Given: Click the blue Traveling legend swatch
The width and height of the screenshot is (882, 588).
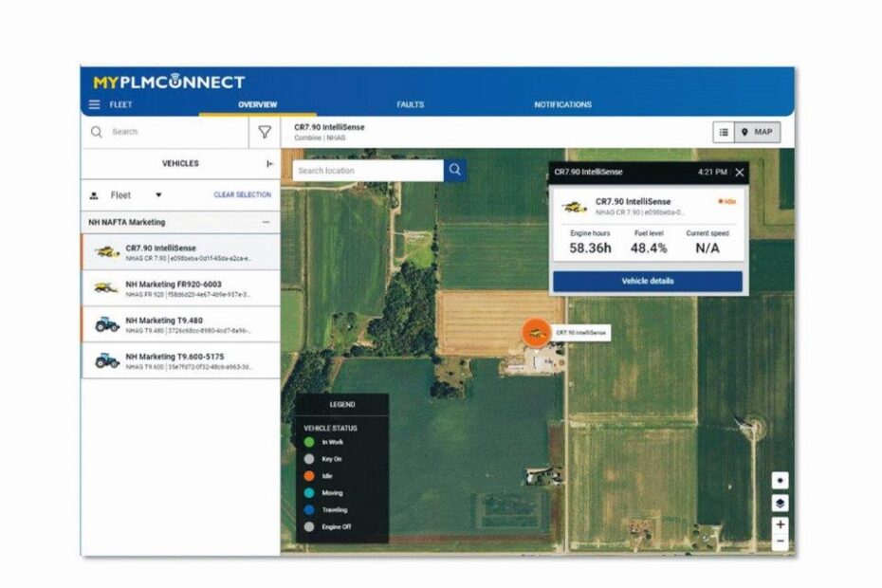Looking at the screenshot, I should point(309,510).
